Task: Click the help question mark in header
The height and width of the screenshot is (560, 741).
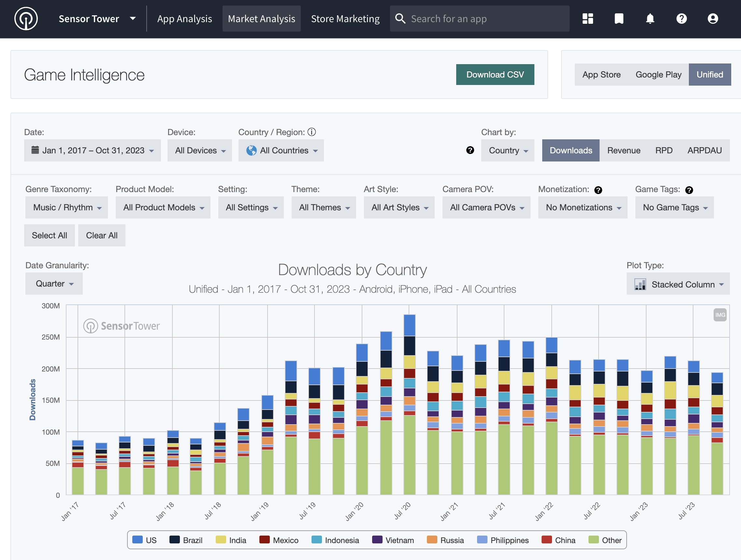Action: 681,19
